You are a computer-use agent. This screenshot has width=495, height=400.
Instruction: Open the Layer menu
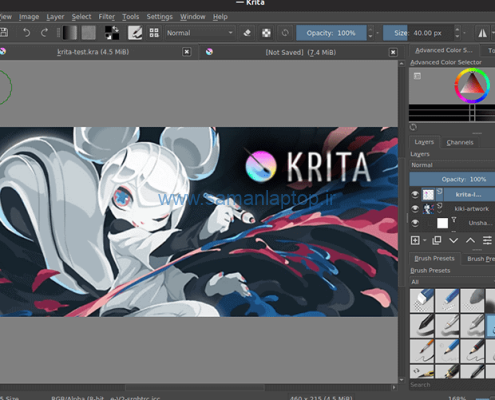tap(55, 17)
